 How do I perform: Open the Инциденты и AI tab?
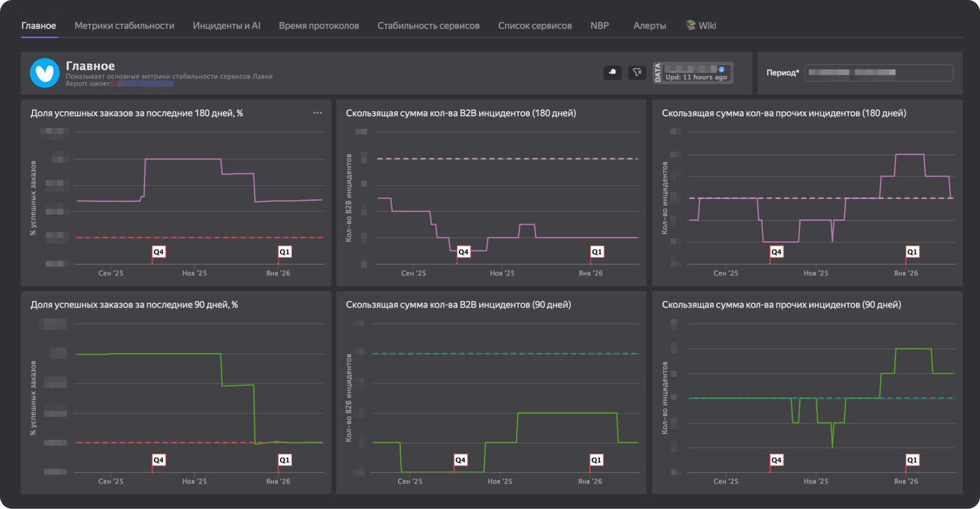click(x=226, y=26)
